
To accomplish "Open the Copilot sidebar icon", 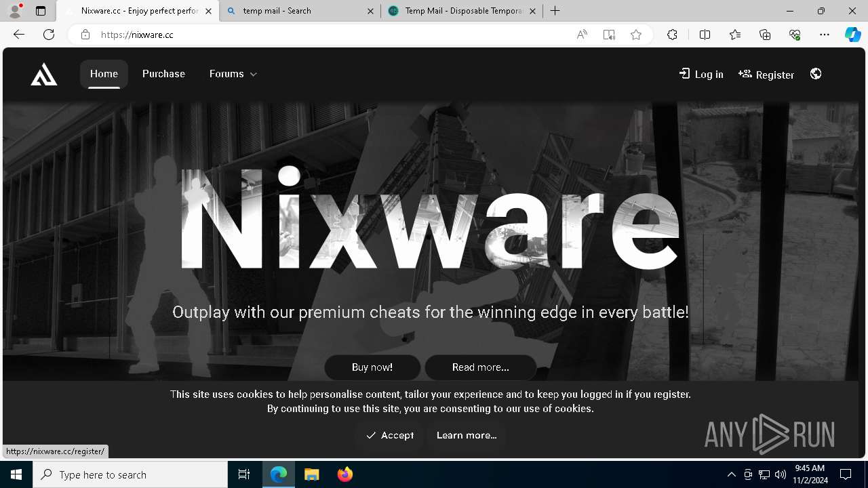I will (852, 35).
